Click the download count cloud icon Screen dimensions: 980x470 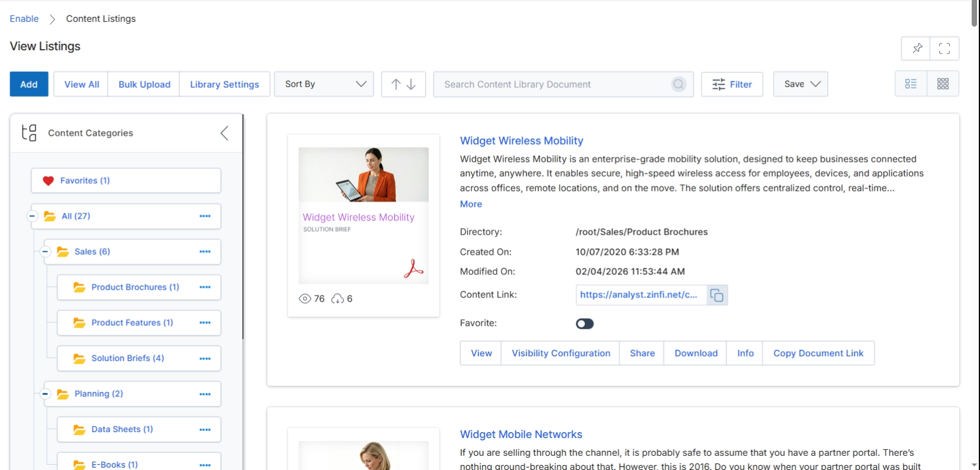(x=338, y=299)
